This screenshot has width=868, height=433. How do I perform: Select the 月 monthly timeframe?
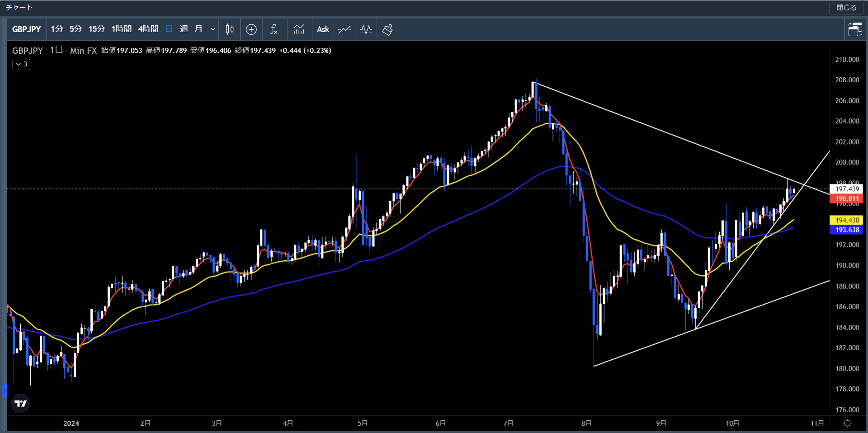(198, 29)
